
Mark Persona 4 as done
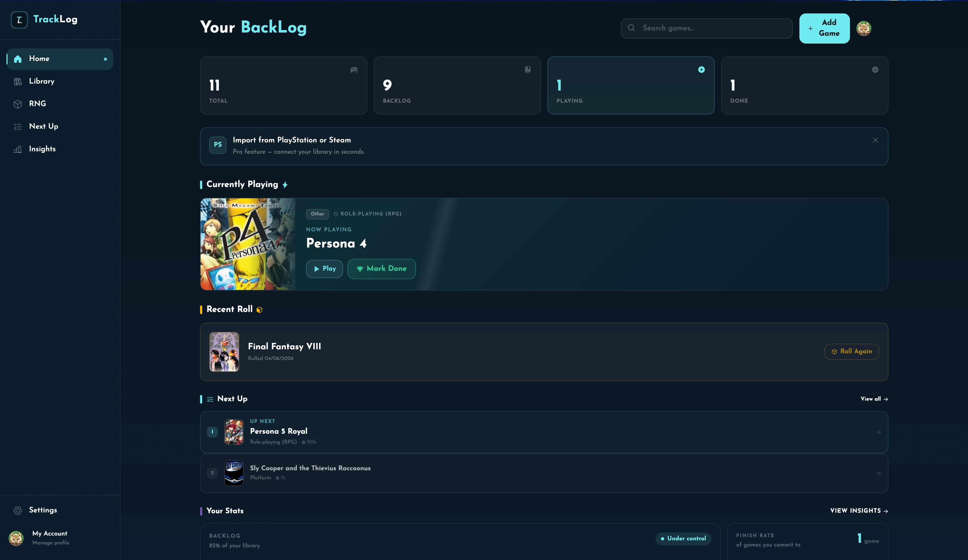tap(381, 269)
